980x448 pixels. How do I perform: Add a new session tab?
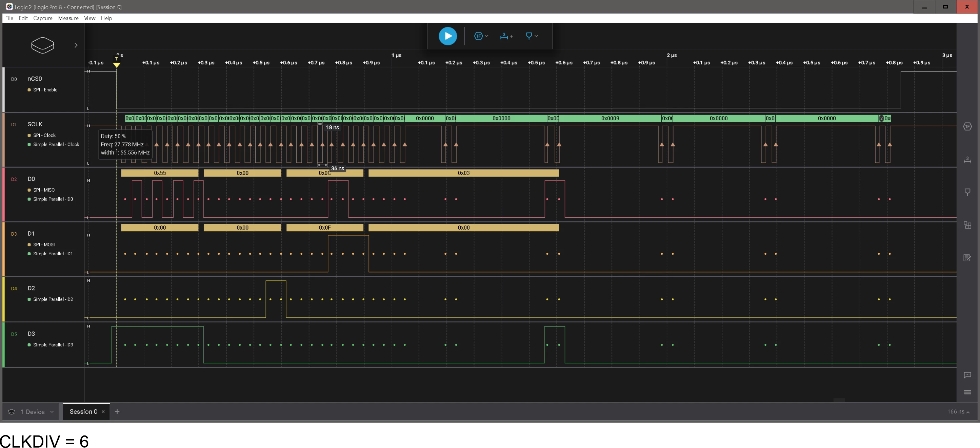point(117,412)
